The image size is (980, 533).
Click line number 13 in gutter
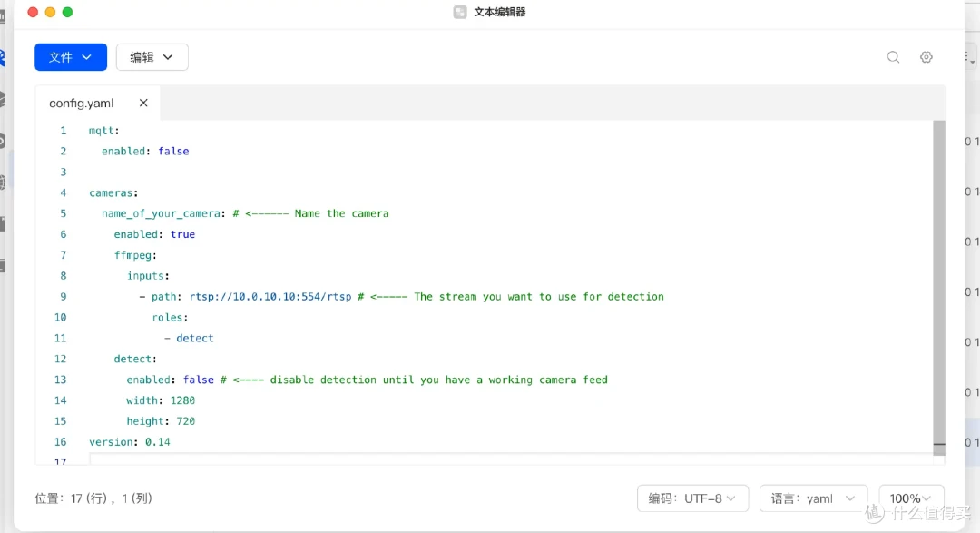[x=60, y=380]
